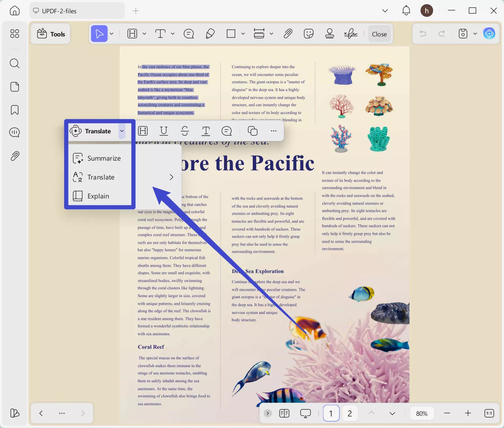This screenshot has width=504, height=428.
Task: Open the Bookmarks sidebar panel
Action: point(14,110)
